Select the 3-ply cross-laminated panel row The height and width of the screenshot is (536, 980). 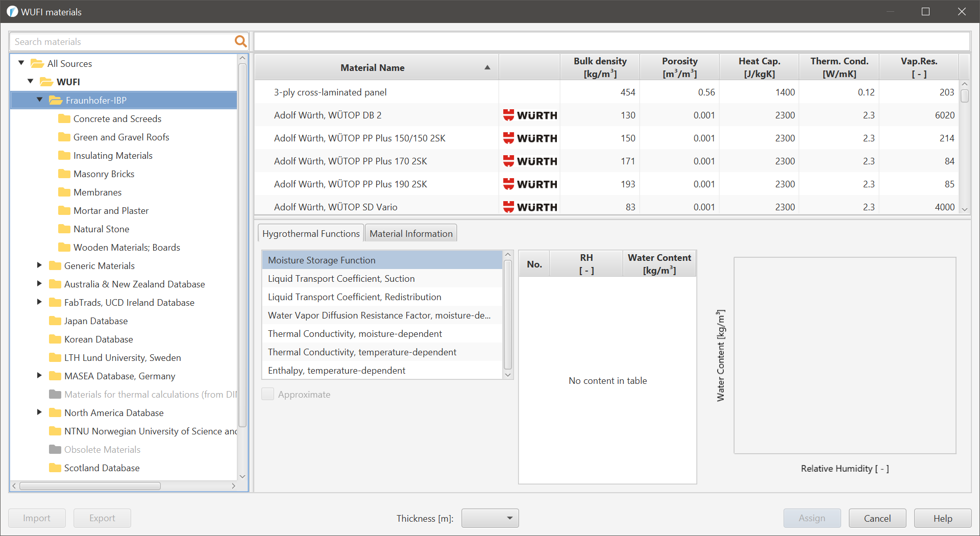pyautogui.click(x=606, y=92)
